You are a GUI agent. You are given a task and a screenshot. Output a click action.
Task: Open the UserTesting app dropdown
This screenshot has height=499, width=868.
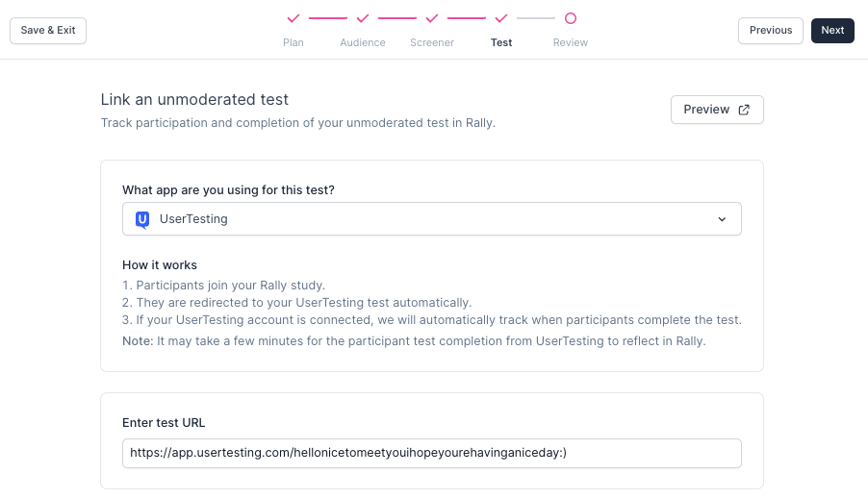point(431,219)
